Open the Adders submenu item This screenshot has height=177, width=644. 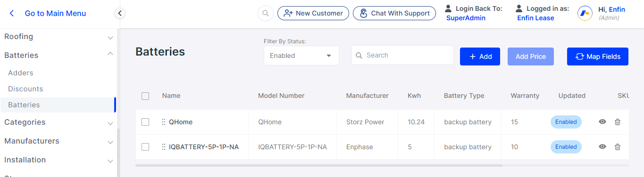[x=21, y=73]
